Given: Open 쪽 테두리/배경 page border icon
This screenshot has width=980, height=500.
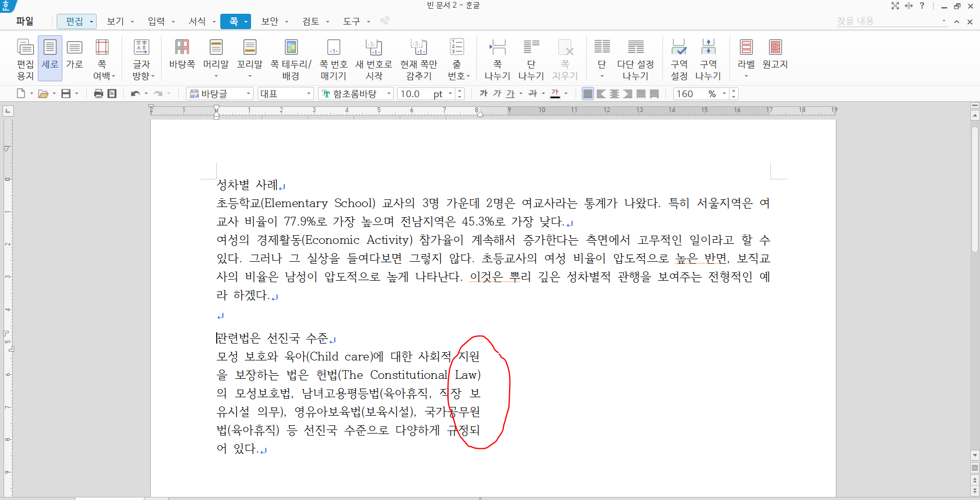Looking at the screenshot, I should tap(290, 58).
